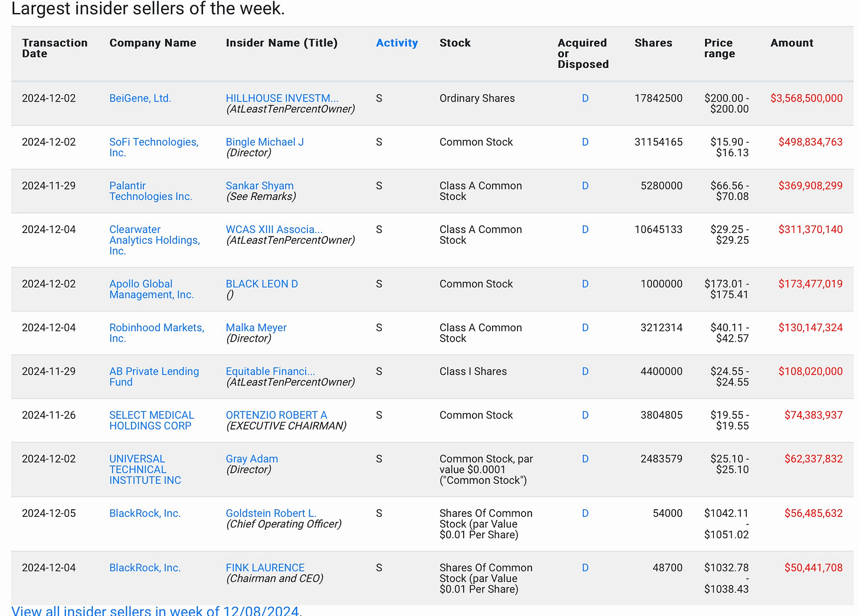Open Sankar Shyam insider profile
This screenshot has width=859, height=616.
[260, 186]
